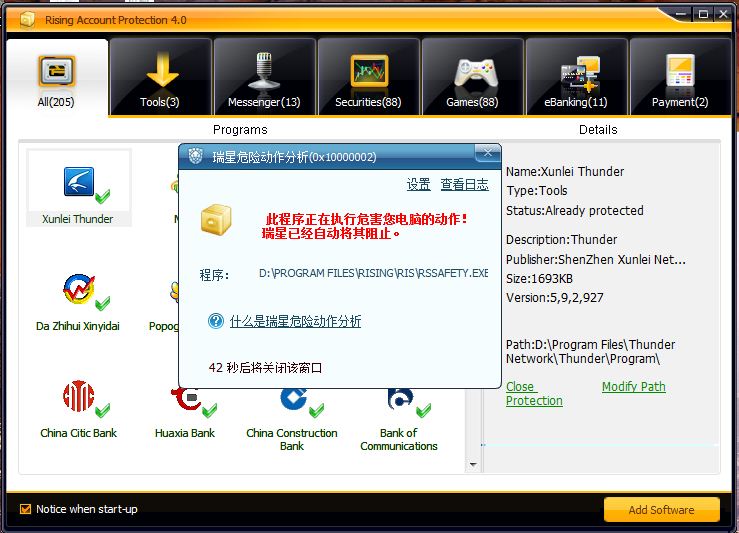Click the program list scrollbar down arrow

click(x=473, y=465)
